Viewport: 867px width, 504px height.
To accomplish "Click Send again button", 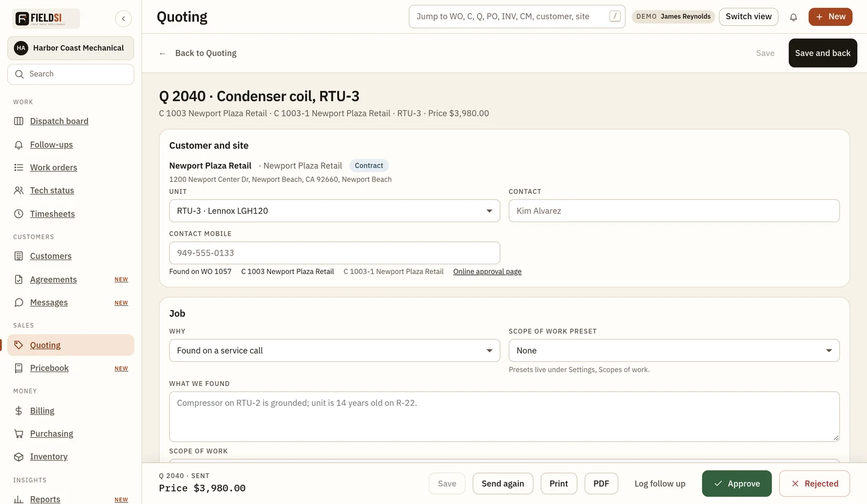I will [503, 484].
